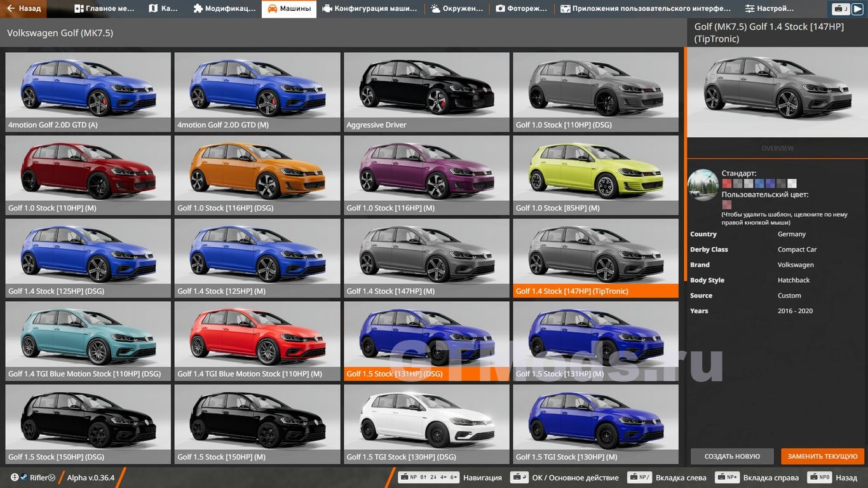Select purple Golf 1.0 Stock [116HP] (M)
The width and height of the screenshot is (868, 488).
click(x=426, y=175)
